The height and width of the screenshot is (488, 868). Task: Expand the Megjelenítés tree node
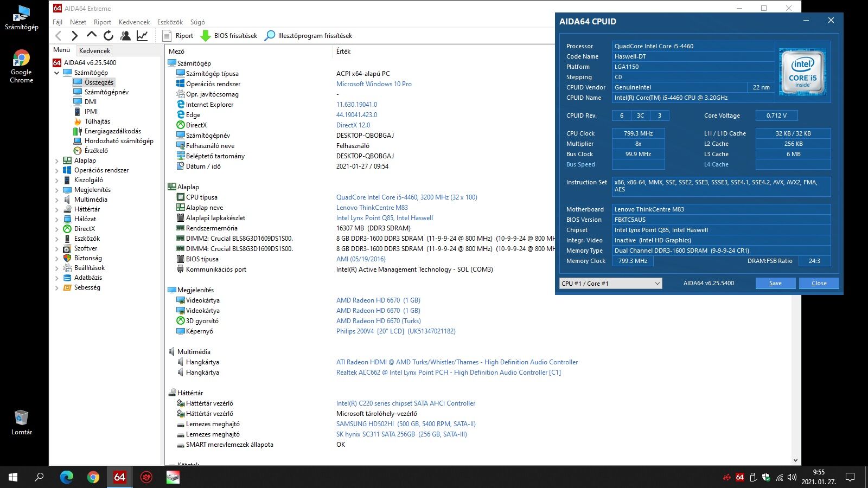point(57,190)
